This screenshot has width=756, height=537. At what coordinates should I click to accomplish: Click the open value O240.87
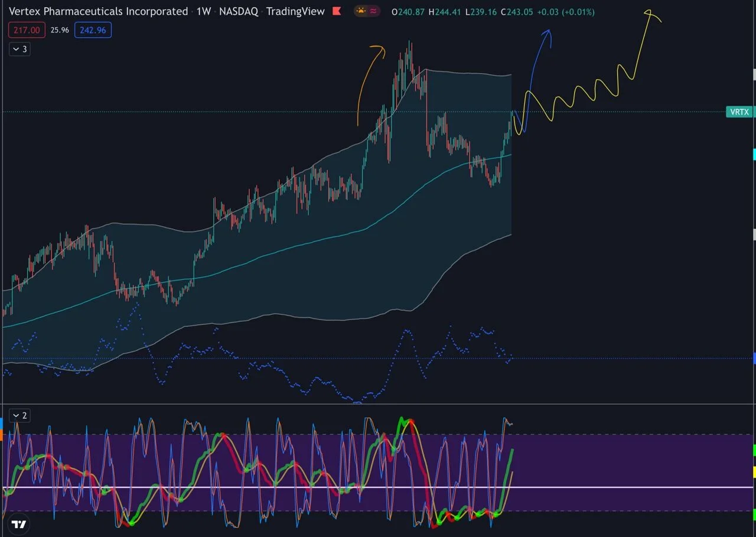408,12
